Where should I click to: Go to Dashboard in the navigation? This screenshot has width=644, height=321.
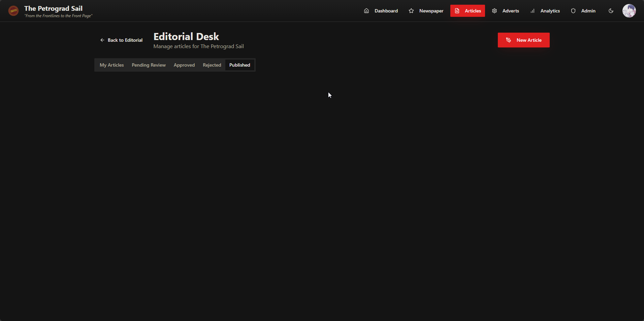pyautogui.click(x=381, y=11)
